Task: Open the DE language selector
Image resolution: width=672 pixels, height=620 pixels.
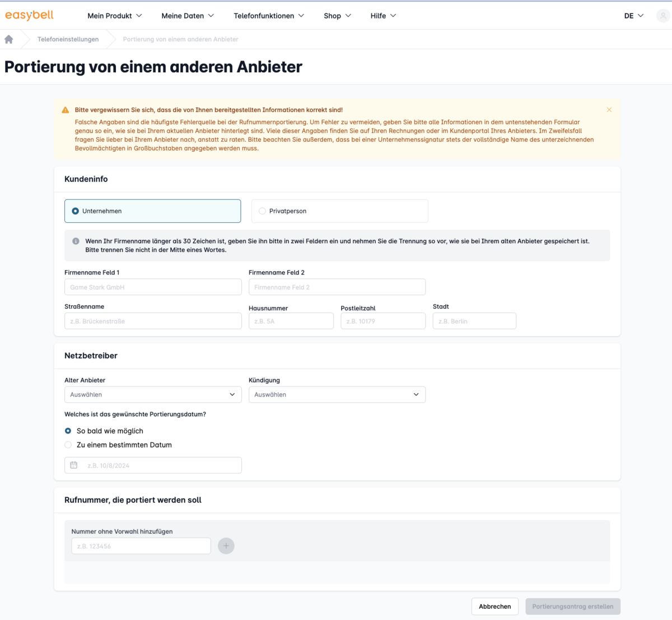Action: [x=633, y=16]
